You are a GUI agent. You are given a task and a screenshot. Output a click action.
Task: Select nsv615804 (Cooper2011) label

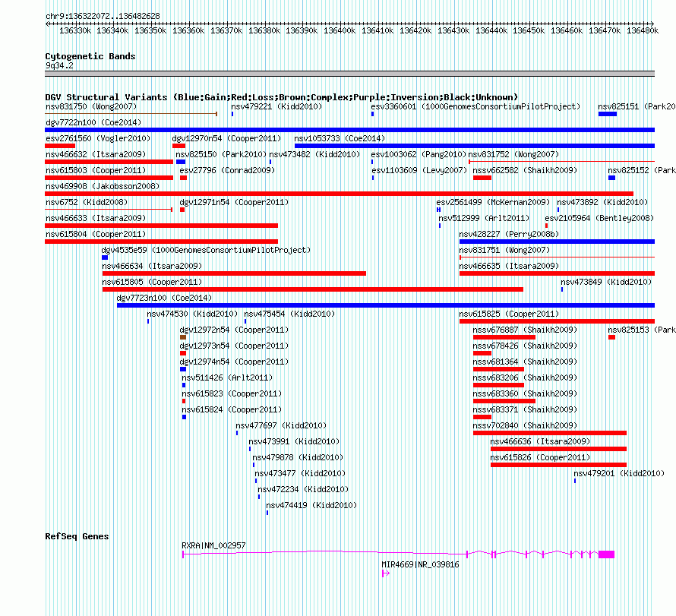tap(96, 234)
